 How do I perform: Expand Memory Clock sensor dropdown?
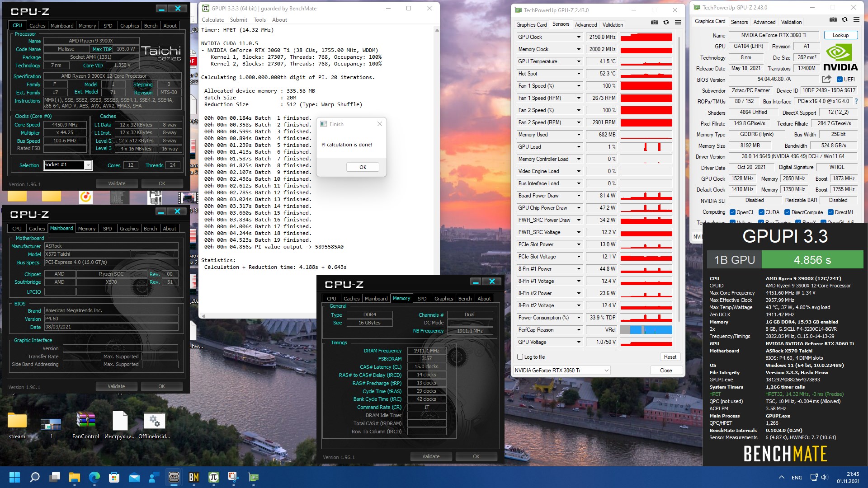click(x=578, y=49)
